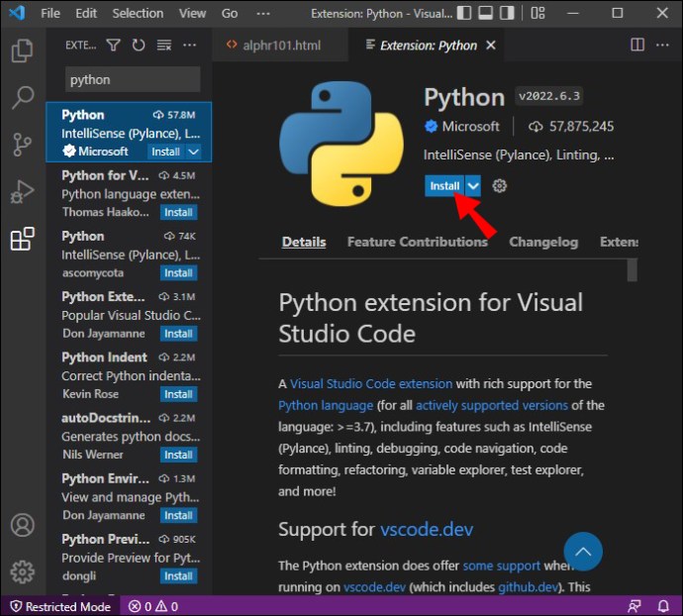The height and width of the screenshot is (616, 683).
Task: Install Python from Microsoft list item
Action: coord(165,152)
